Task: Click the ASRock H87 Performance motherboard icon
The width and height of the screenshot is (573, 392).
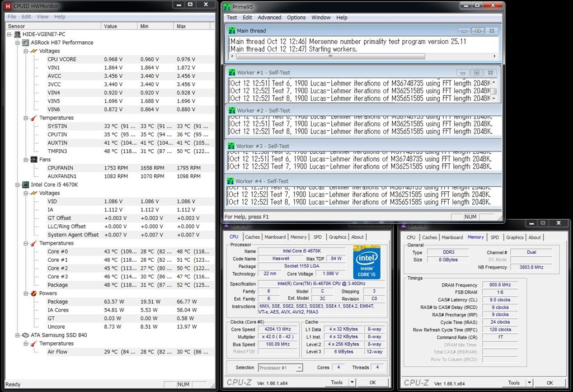Action: pos(26,42)
